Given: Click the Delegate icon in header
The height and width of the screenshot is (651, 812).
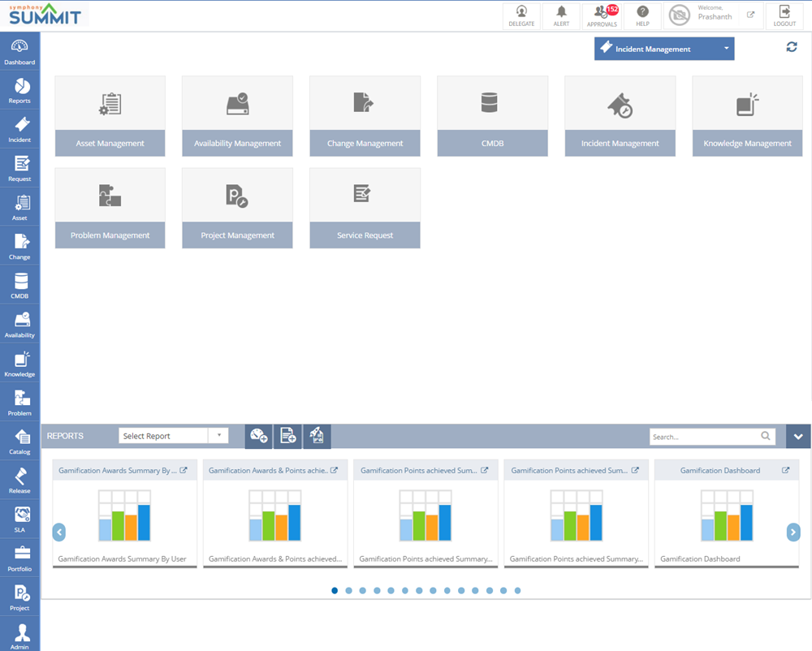Looking at the screenshot, I should [x=521, y=16].
